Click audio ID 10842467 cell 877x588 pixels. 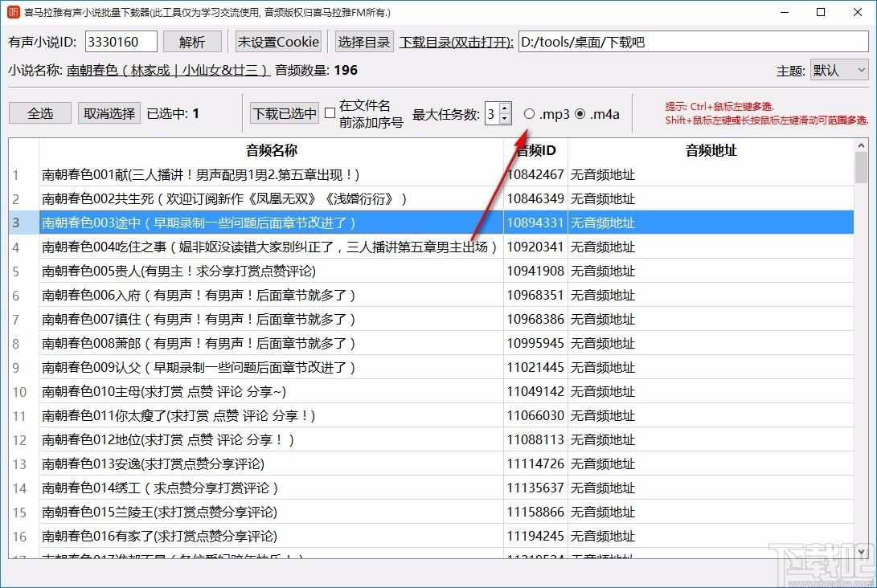tap(535, 175)
